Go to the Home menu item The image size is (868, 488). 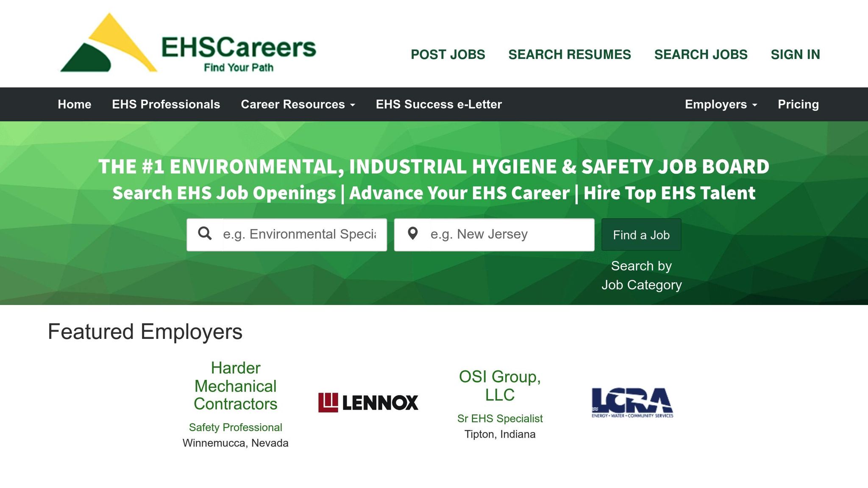click(75, 105)
